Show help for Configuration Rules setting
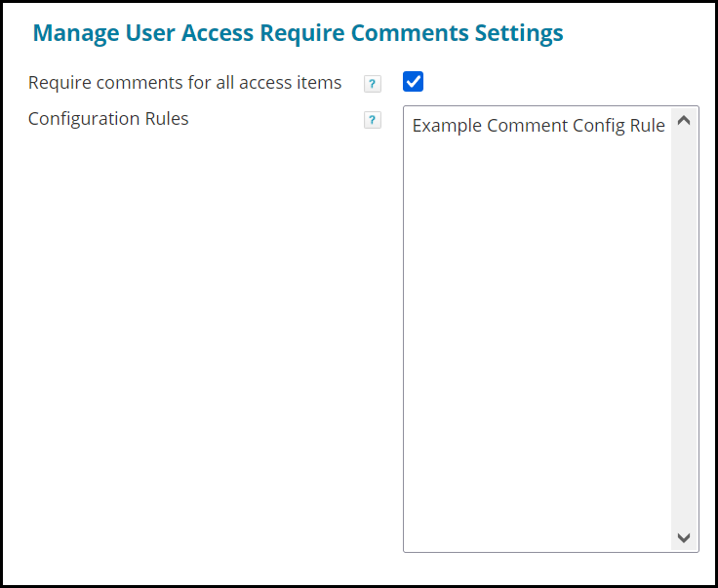The image size is (718, 588). (x=372, y=120)
